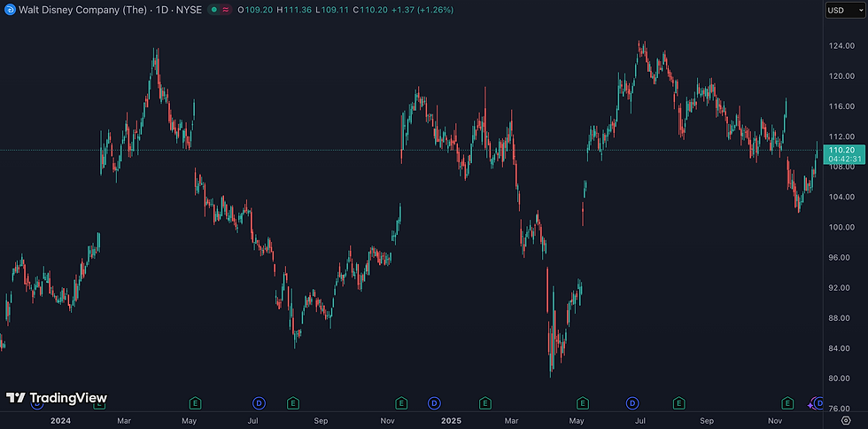This screenshot has width=868, height=429.
Task: Click the purple sparkle marker near December 2025
Action: pos(810,405)
